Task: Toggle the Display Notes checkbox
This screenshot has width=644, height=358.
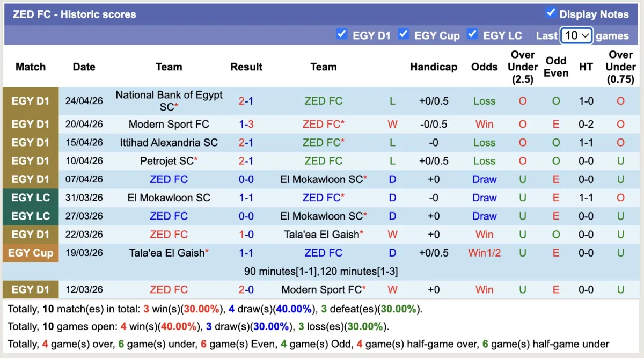Action: (x=551, y=13)
